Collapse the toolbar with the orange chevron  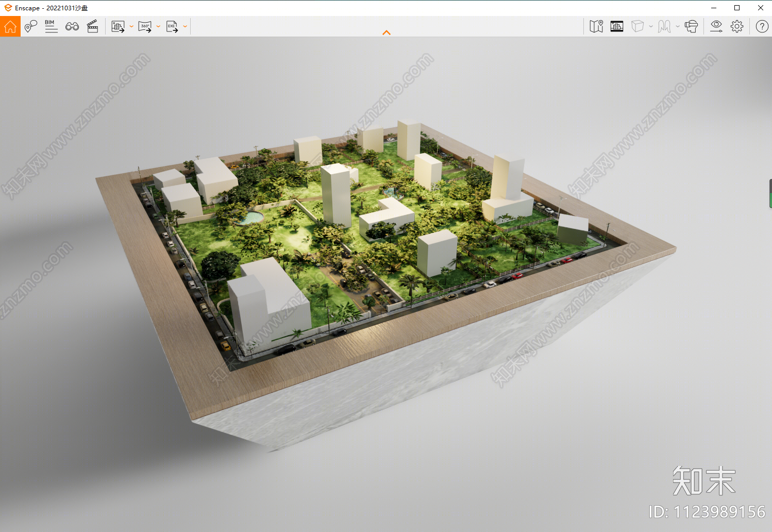pos(387,32)
